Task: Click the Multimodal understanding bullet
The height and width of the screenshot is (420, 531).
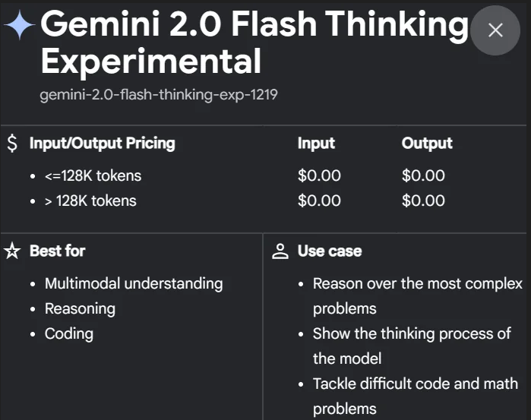Action: 134,284
